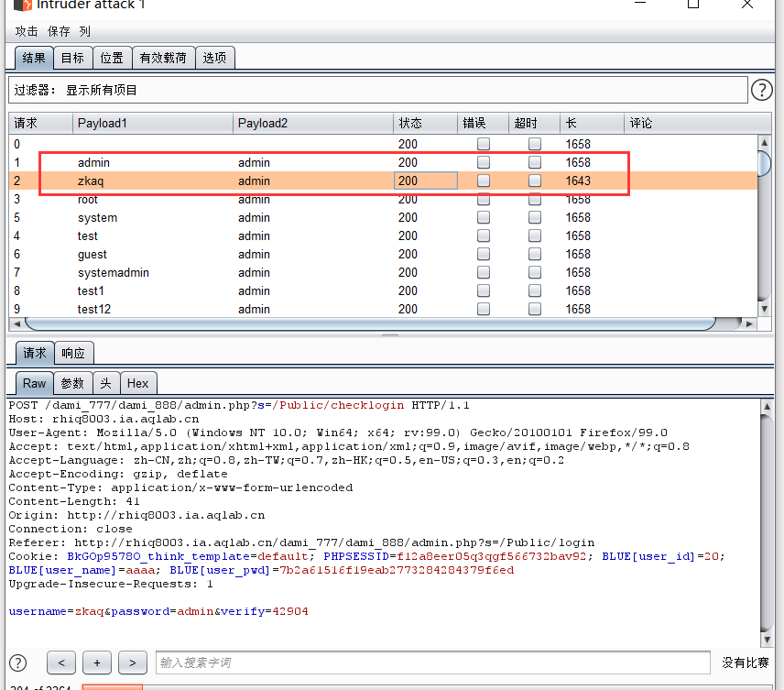Sort by the Payload1 column header
The height and width of the screenshot is (690, 784).
[153, 123]
